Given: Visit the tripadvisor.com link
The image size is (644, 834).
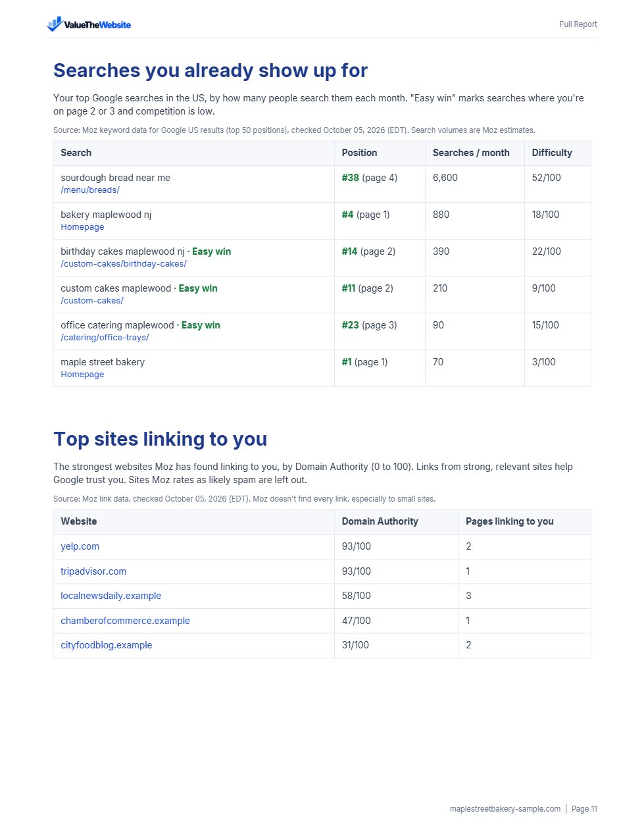Looking at the screenshot, I should [x=93, y=571].
